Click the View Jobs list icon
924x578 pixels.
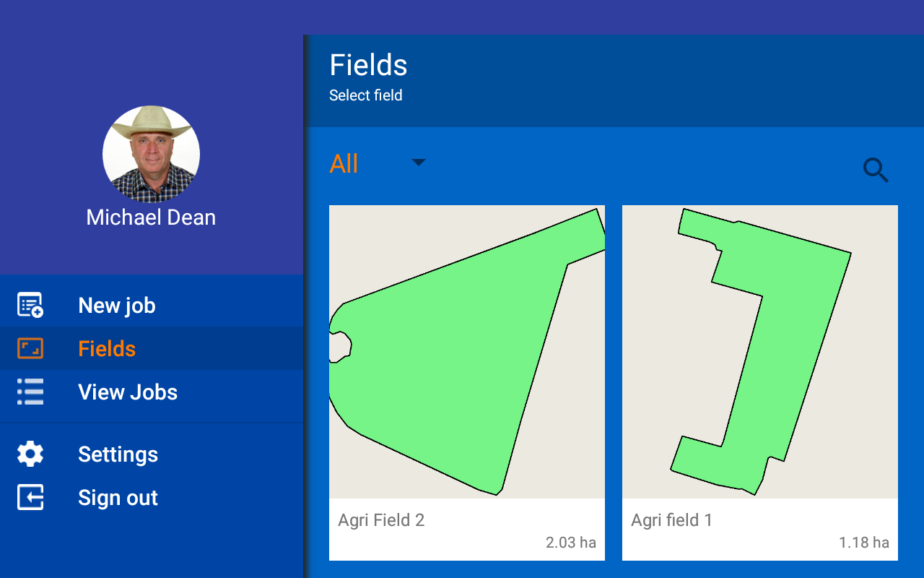click(30, 392)
